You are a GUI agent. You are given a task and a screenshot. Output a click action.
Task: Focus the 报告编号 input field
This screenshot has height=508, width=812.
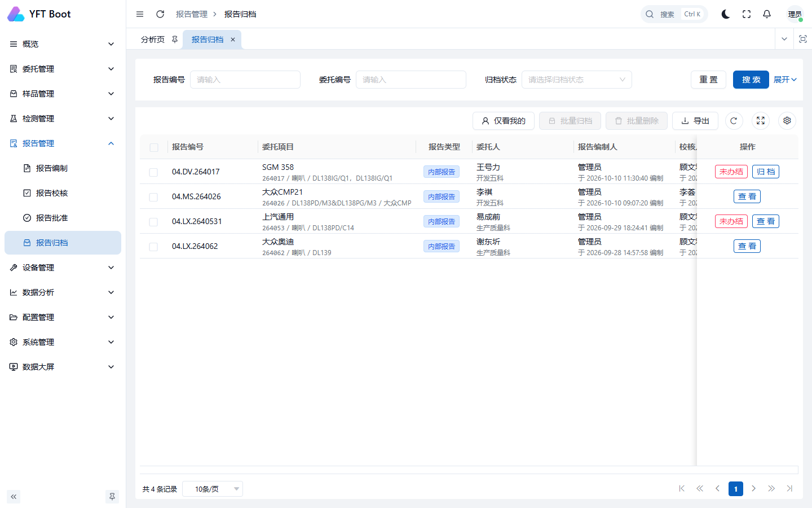(245, 80)
